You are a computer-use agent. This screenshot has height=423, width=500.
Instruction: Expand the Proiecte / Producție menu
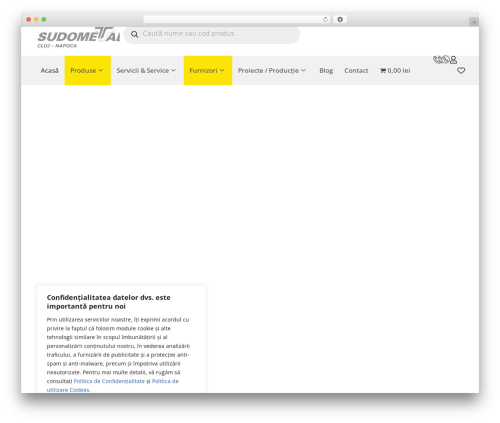[272, 71]
